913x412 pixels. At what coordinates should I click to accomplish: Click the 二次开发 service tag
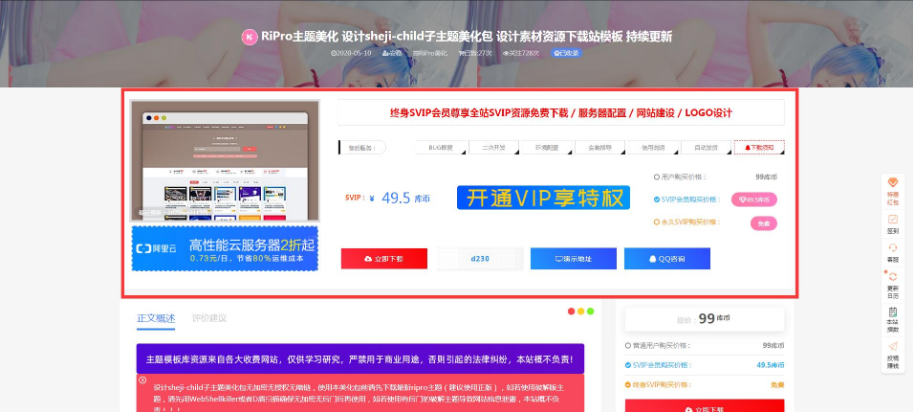(x=494, y=148)
